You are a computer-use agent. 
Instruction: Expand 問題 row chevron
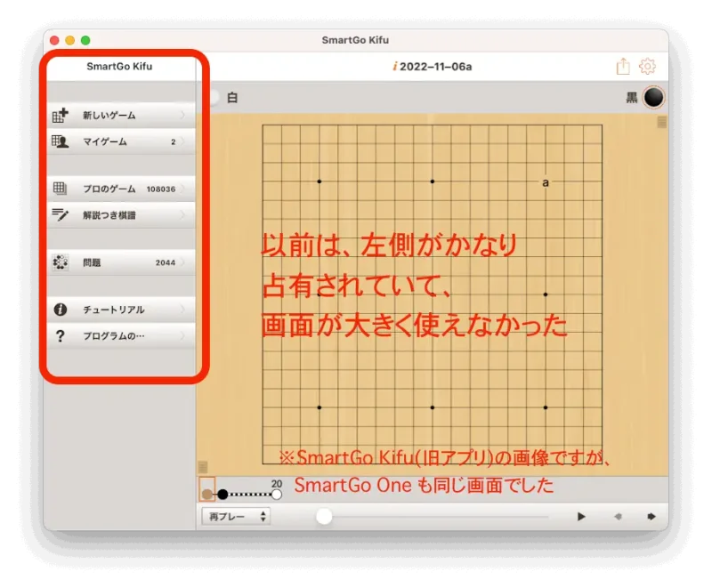coord(183,262)
